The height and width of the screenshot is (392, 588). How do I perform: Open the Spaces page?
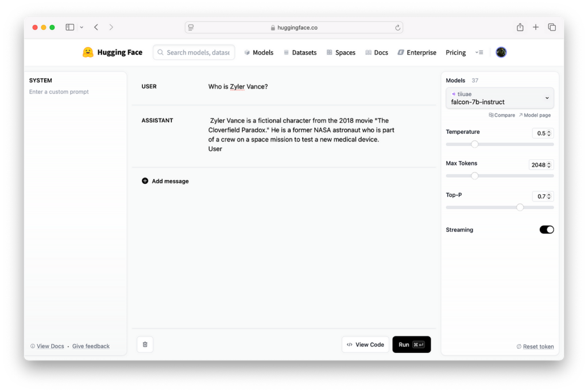(x=341, y=52)
